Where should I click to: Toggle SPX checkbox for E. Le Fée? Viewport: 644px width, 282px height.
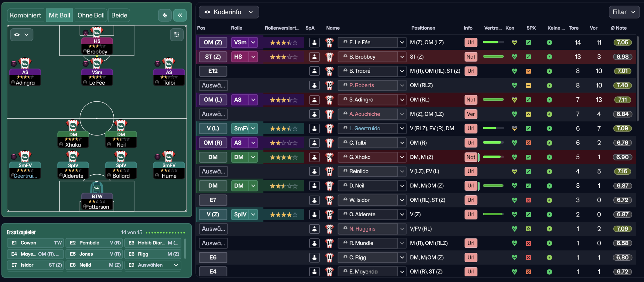coord(528,43)
